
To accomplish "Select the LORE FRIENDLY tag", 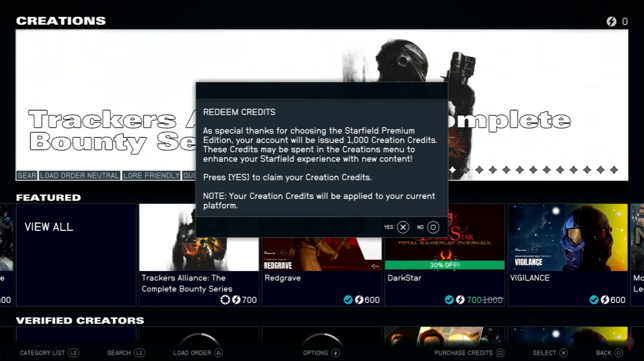I will coord(151,176).
